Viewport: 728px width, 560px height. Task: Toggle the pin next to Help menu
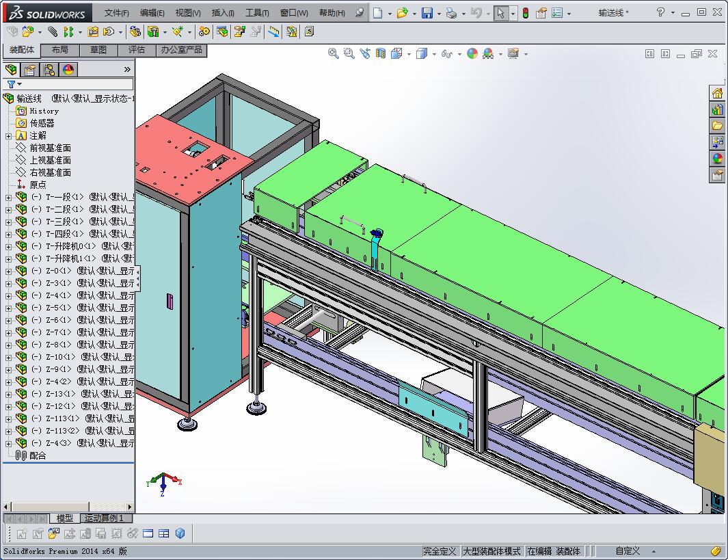coord(359,13)
